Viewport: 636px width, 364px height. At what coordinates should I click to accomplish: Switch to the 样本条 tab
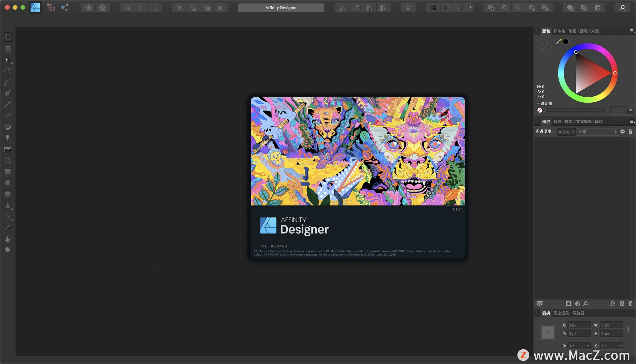pyautogui.click(x=559, y=31)
